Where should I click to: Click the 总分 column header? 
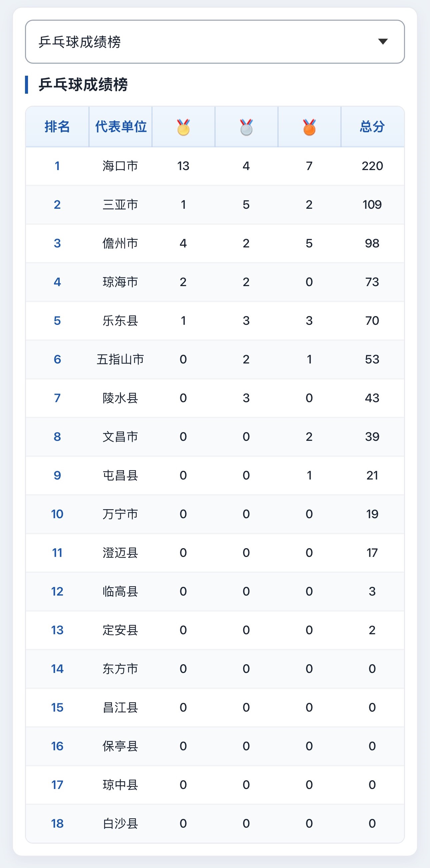click(372, 127)
